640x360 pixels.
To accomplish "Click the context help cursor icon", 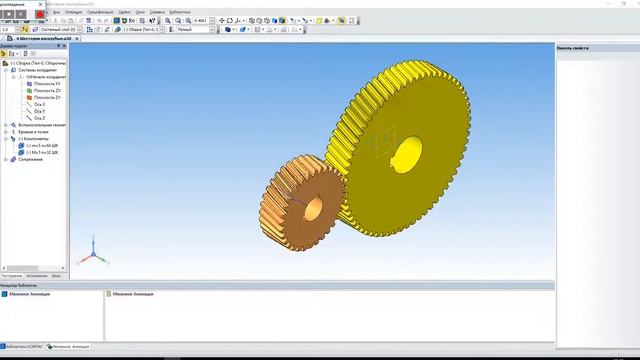I will pyautogui.click(x=152, y=20).
